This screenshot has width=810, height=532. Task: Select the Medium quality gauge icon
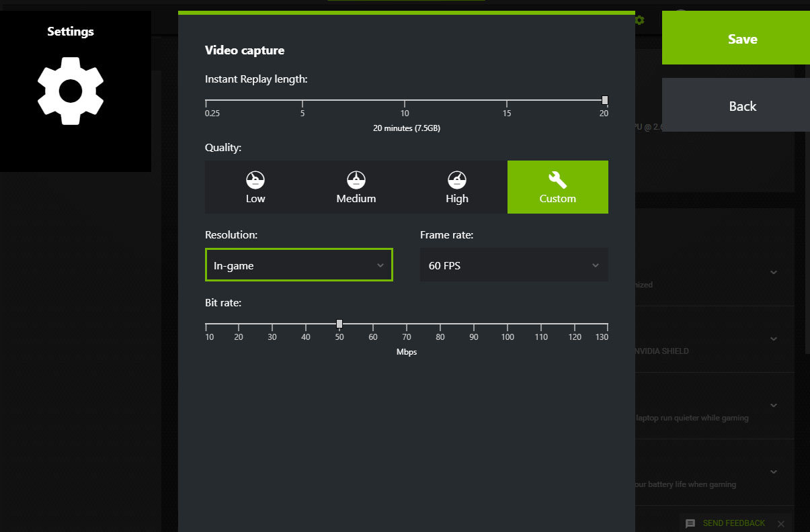tap(356, 180)
